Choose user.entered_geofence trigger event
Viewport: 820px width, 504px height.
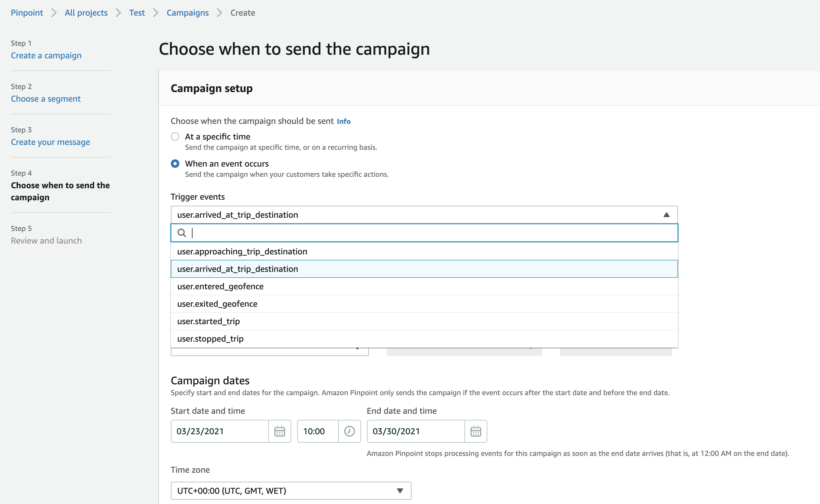(220, 286)
